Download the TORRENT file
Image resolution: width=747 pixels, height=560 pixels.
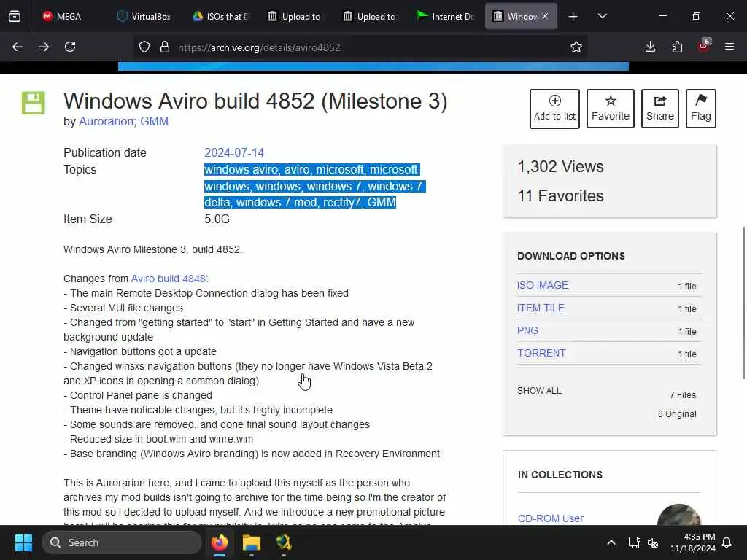click(542, 354)
